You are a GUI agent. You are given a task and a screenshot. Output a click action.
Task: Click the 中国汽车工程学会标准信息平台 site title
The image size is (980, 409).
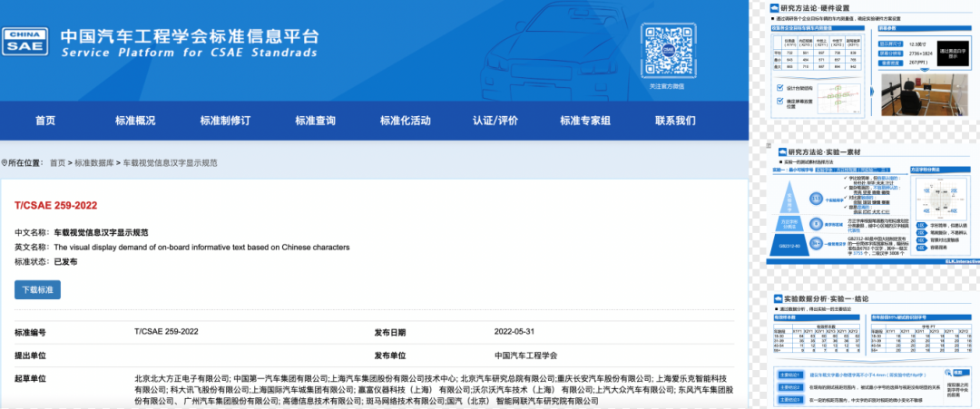coord(190,35)
